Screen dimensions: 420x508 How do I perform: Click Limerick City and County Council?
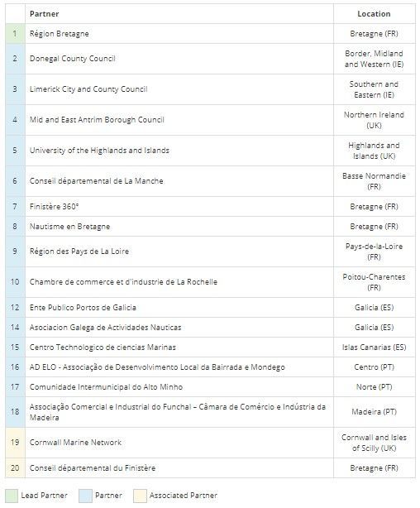pos(88,89)
